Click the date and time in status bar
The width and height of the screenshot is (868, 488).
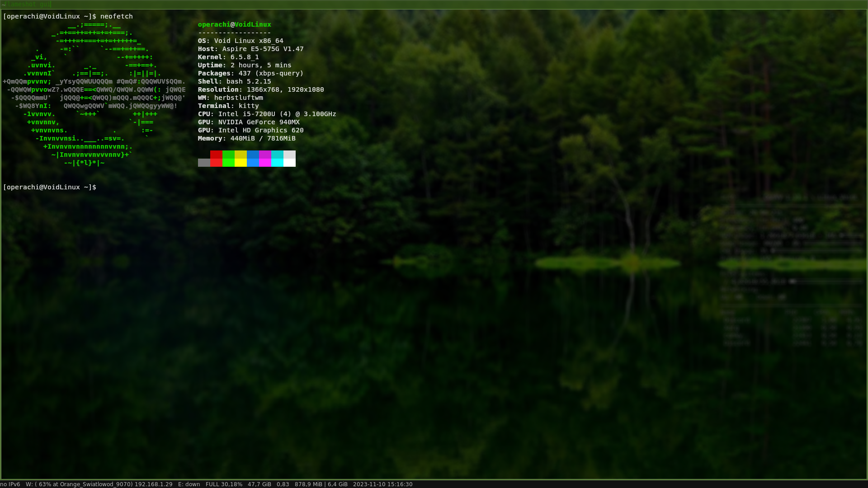(x=382, y=484)
